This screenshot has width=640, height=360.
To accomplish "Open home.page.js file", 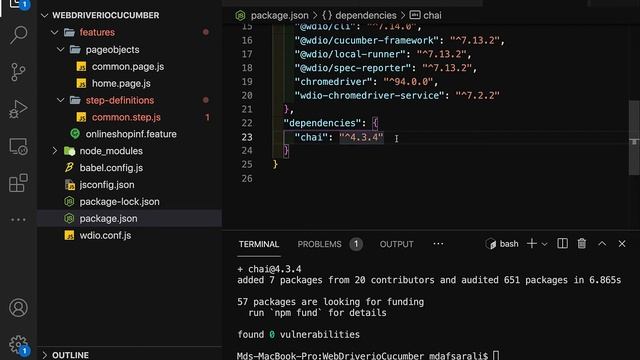I will pyautogui.click(x=121, y=83).
